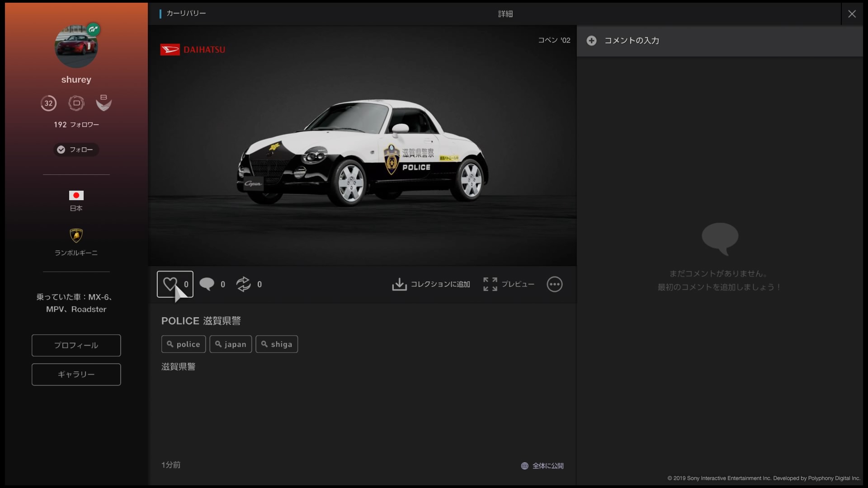The width and height of the screenshot is (868, 488).
Task: Click the GT Sport badge on avatar
Action: click(x=93, y=30)
